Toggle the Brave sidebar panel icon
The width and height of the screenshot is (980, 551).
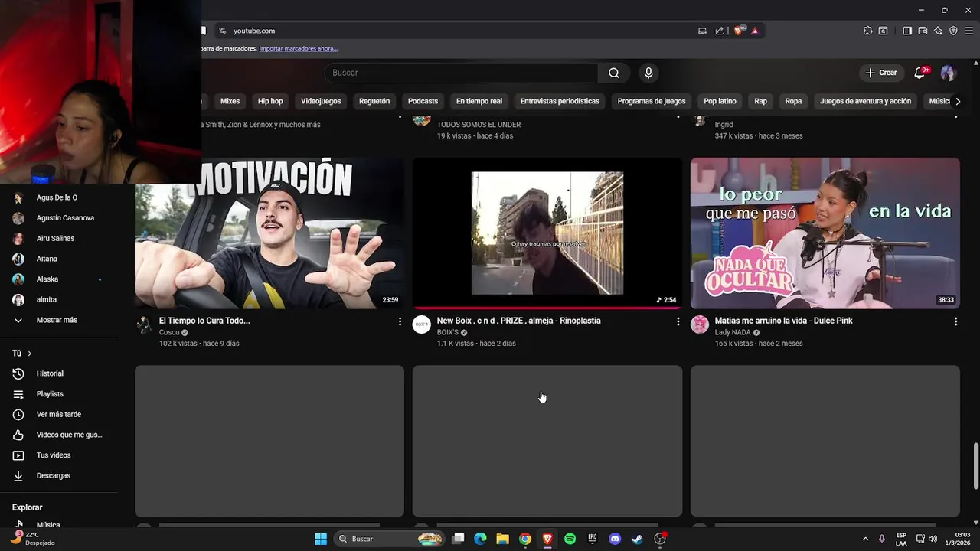pos(907,31)
